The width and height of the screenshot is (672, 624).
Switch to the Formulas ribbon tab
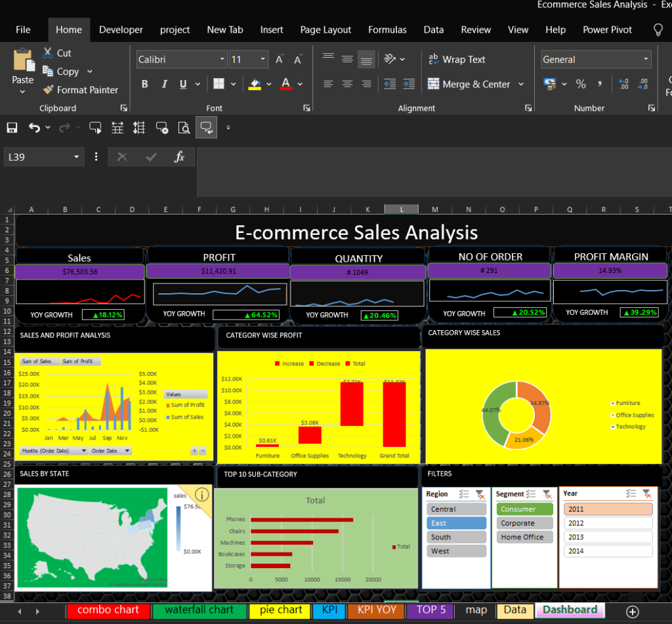[387, 30]
